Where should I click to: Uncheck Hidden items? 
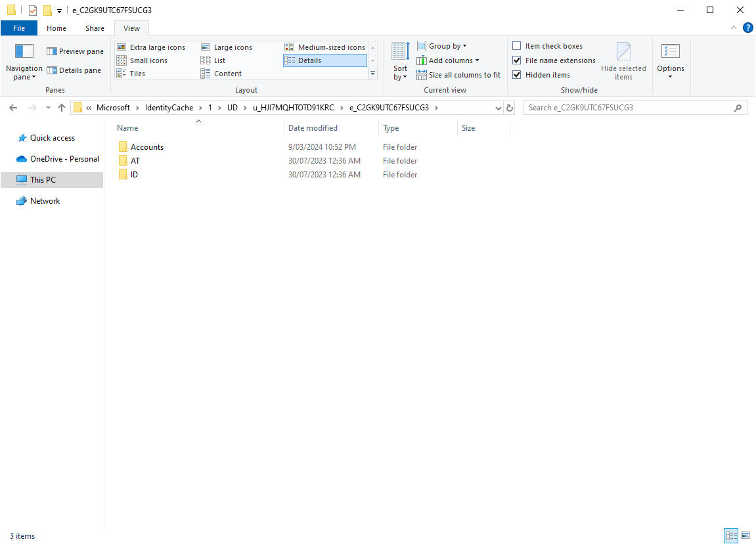pos(516,74)
